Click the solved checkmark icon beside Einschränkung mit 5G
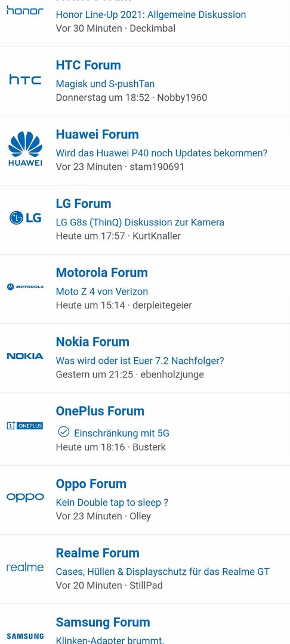This screenshot has width=290, height=644. pos(64,432)
